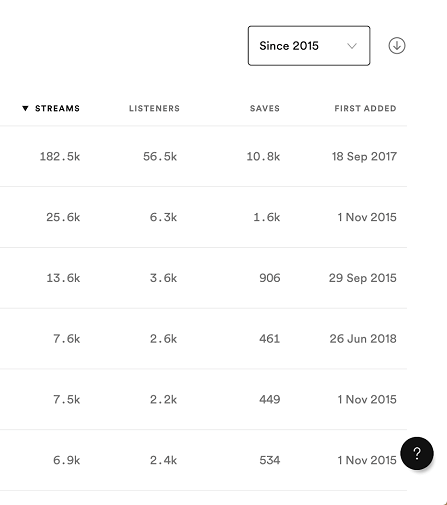Sort the table by Streams column
This screenshot has width=447, height=505.
tap(57, 108)
